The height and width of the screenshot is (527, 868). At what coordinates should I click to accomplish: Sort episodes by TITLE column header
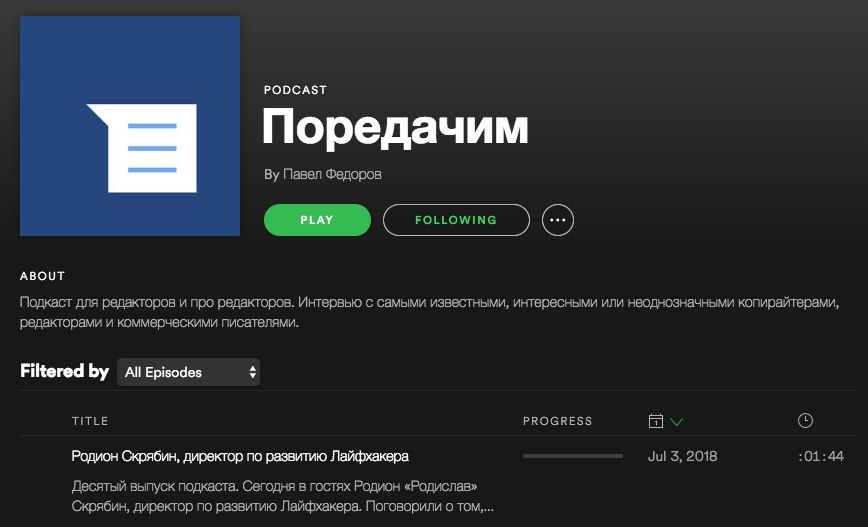[90, 421]
